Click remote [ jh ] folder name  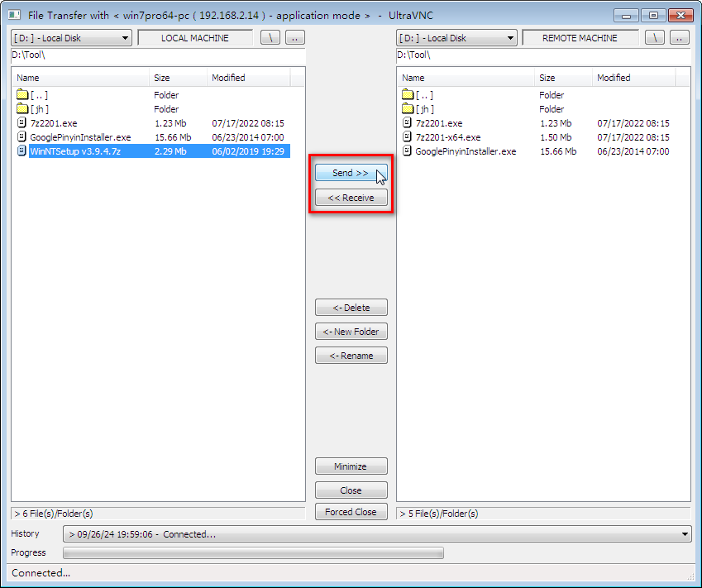click(x=424, y=109)
